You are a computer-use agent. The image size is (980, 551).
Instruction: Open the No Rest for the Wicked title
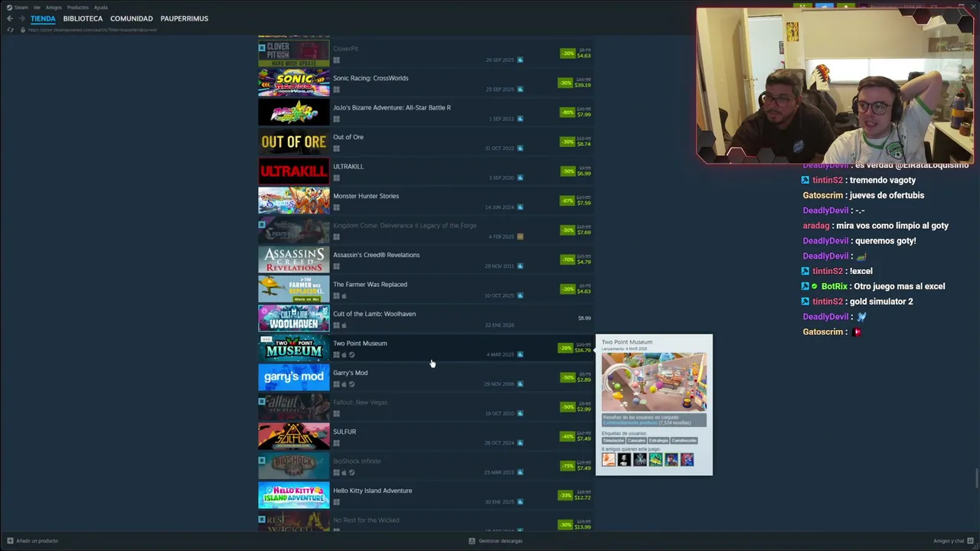366,520
